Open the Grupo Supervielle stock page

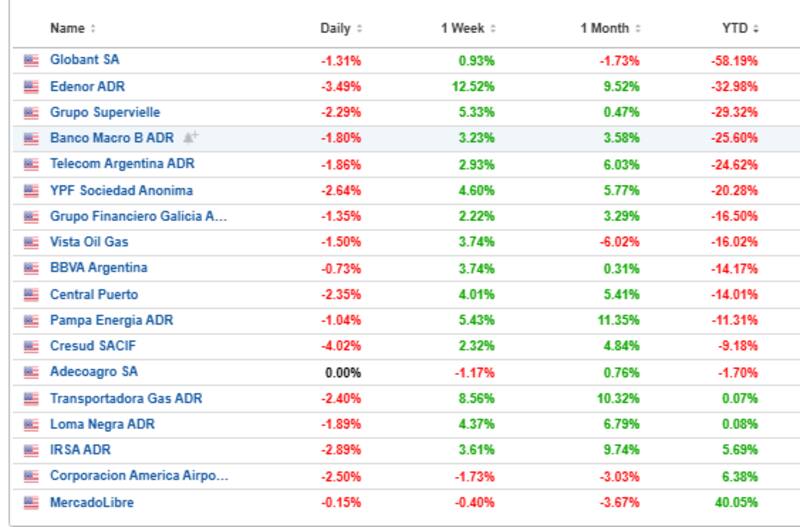point(105,112)
